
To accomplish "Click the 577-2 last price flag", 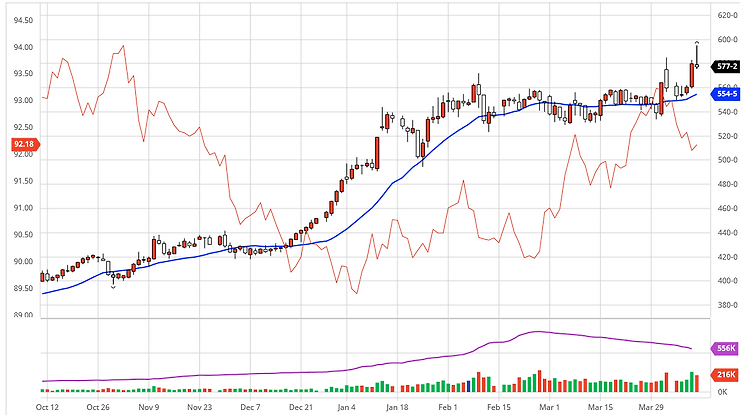I will [x=727, y=66].
